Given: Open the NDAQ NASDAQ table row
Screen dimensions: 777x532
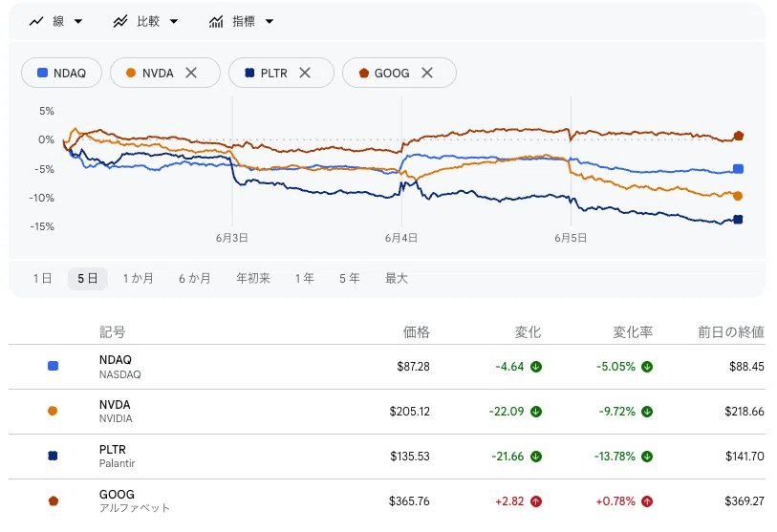Looking at the screenshot, I should (387, 367).
